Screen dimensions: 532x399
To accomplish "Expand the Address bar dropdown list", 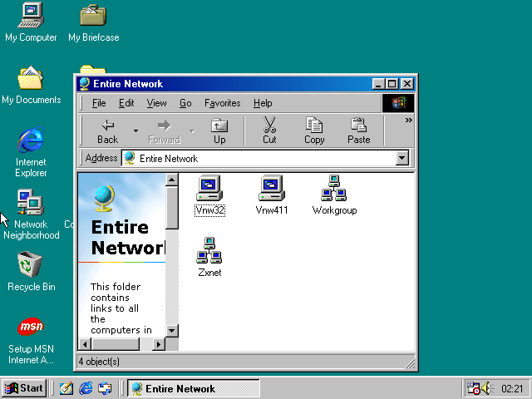I will click(x=402, y=158).
